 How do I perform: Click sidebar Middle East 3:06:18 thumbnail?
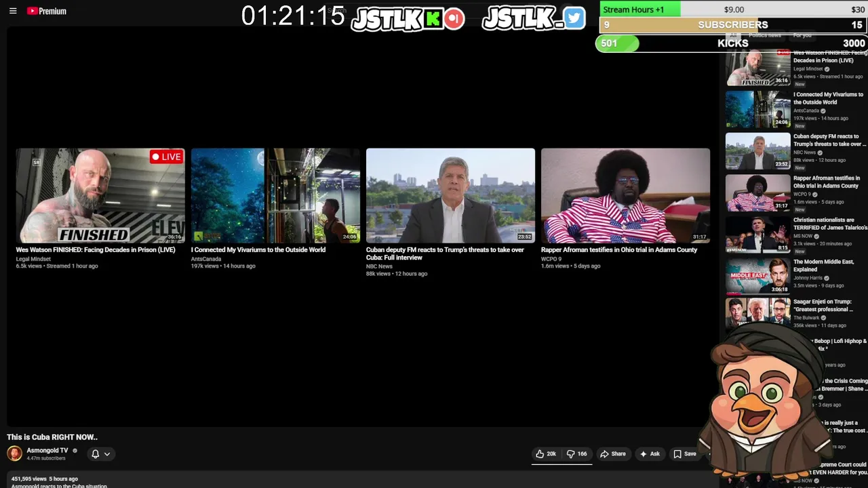[x=758, y=275]
